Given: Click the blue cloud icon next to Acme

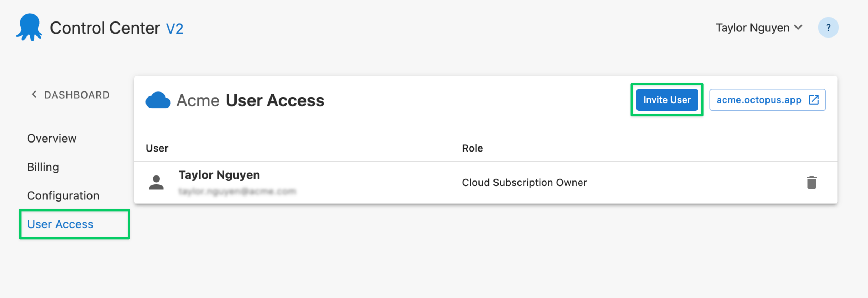Looking at the screenshot, I should 158,100.
